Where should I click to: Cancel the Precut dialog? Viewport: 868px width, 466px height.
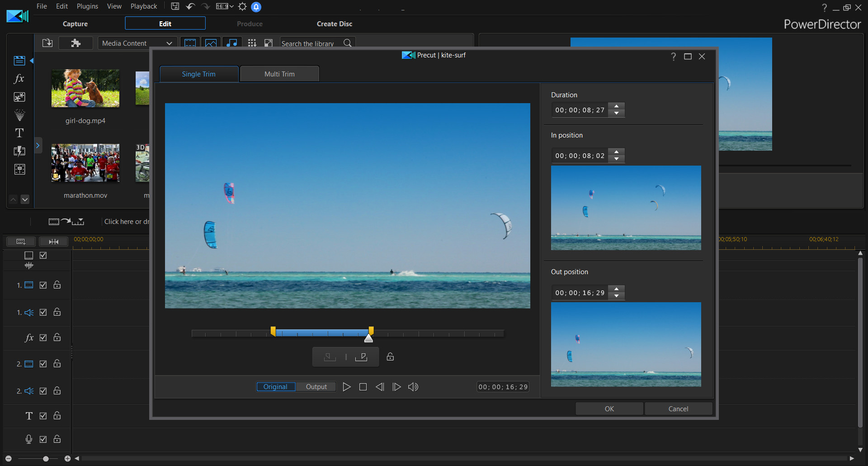678,409
